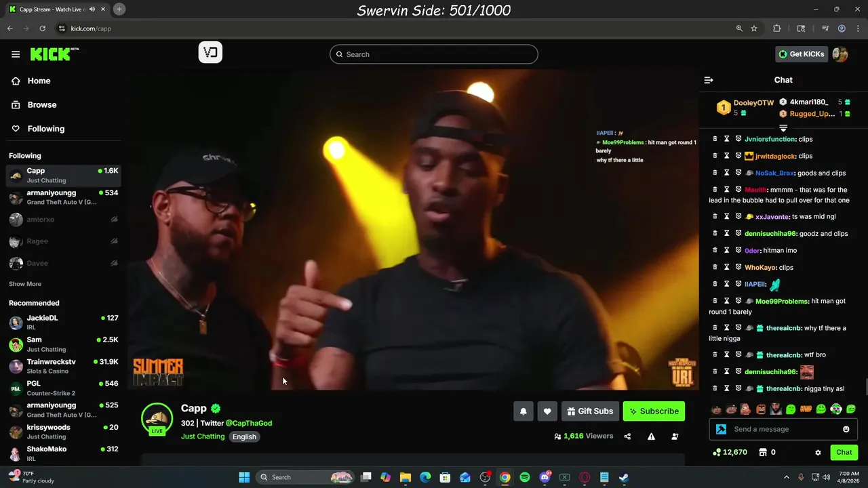Click the trash icon on jrwitdaglock's message
Viewport: 868px width, 488px height.
tap(714, 156)
